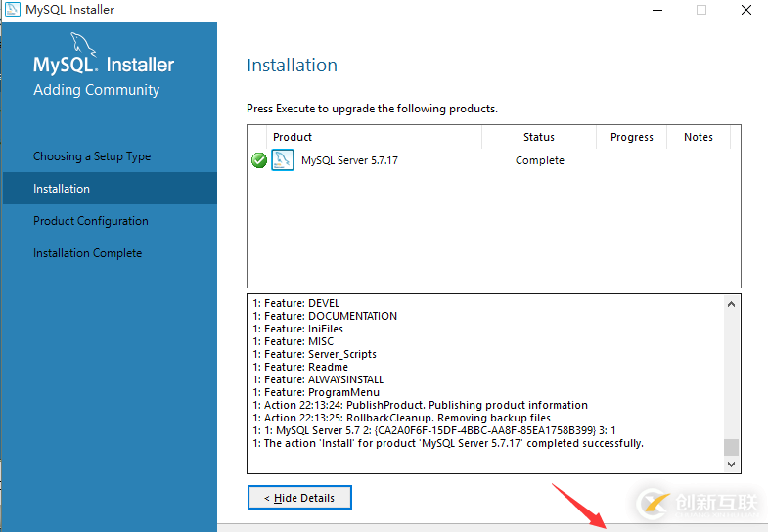Close the MySQL Installer window

745,10
